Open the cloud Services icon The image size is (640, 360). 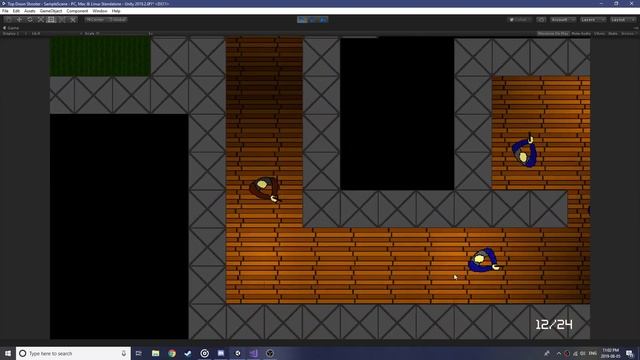[x=541, y=20]
